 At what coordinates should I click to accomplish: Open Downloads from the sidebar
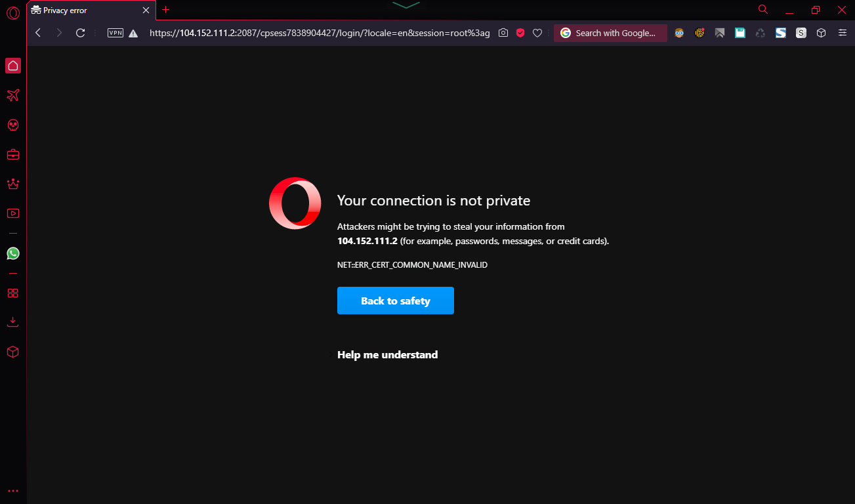(x=13, y=322)
